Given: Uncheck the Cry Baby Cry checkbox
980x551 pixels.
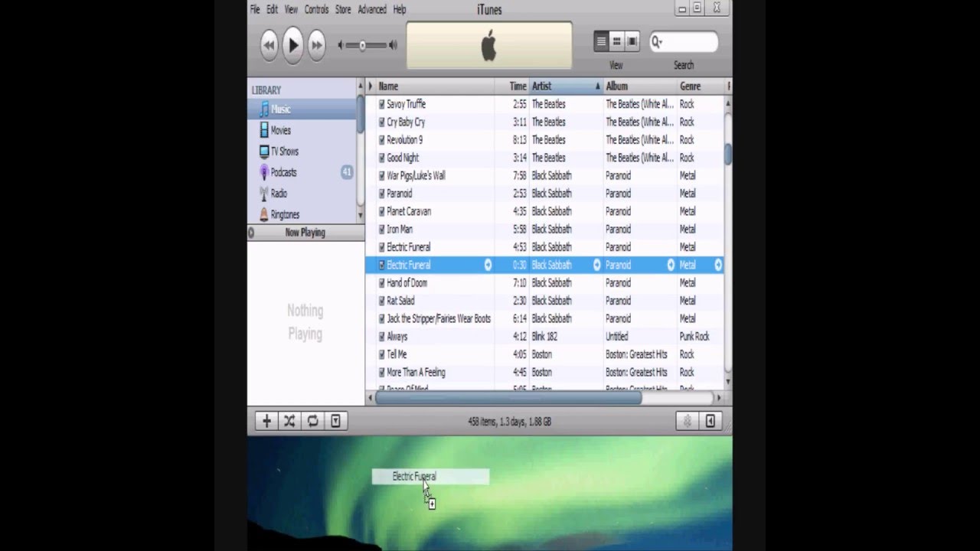Looking at the screenshot, I should [382, 122].
